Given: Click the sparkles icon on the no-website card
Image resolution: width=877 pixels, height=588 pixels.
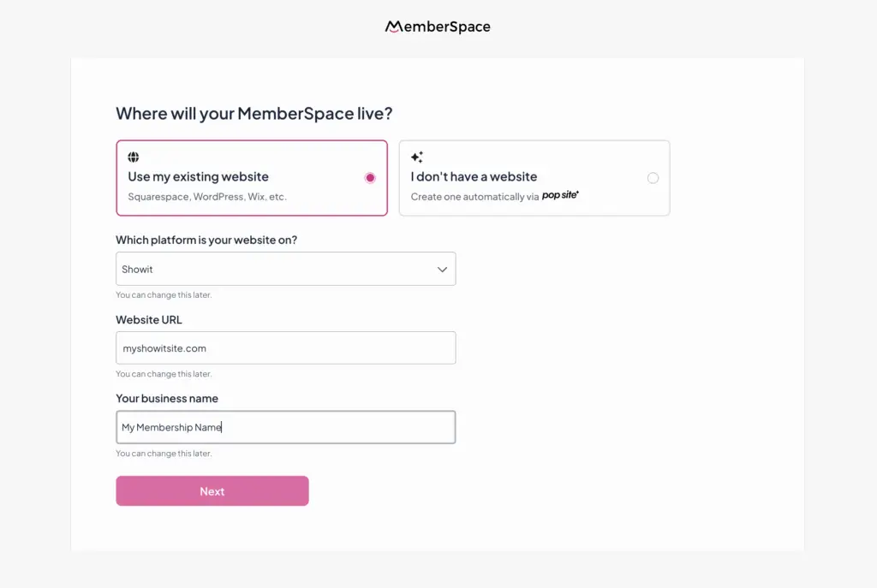Looking at the screenshot, I should [417, 157].
